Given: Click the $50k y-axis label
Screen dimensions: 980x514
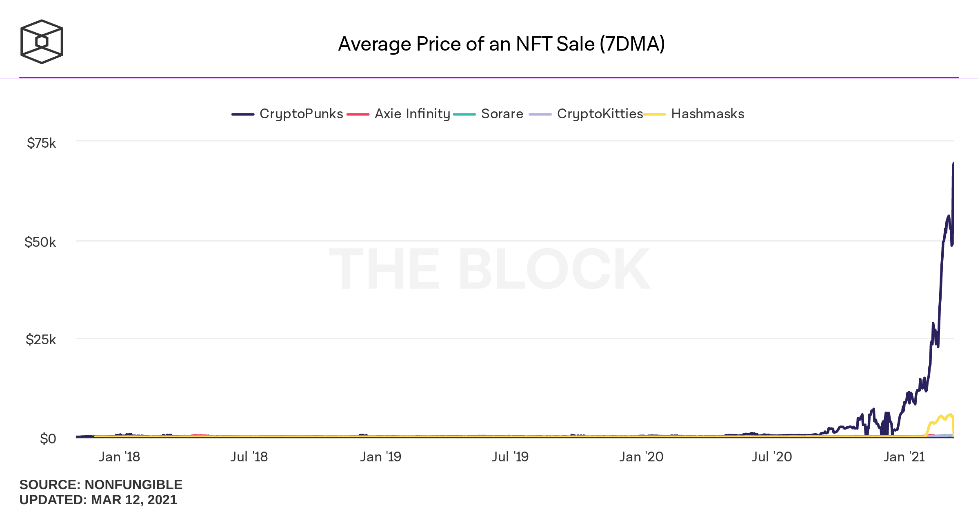Looking at the screenshot, I should pos(40,242).
